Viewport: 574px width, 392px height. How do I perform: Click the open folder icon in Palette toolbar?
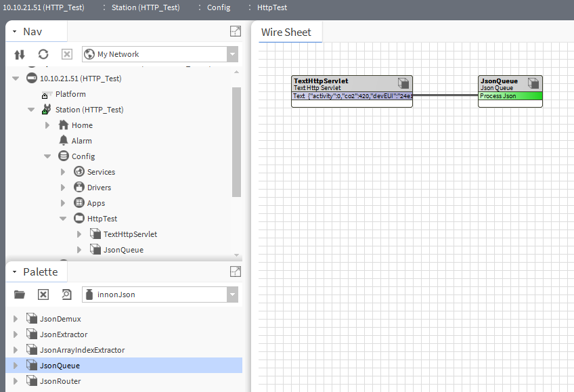[x=20, y=295]
